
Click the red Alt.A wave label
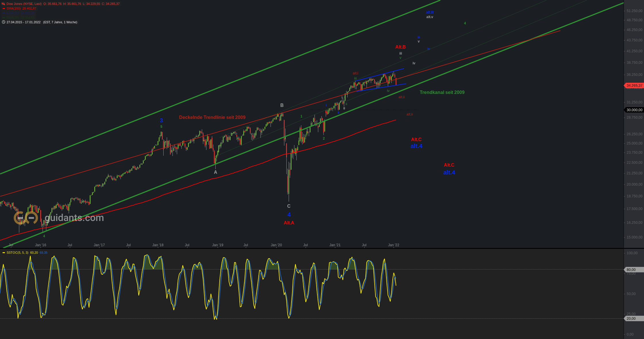(x=289, y=223)
